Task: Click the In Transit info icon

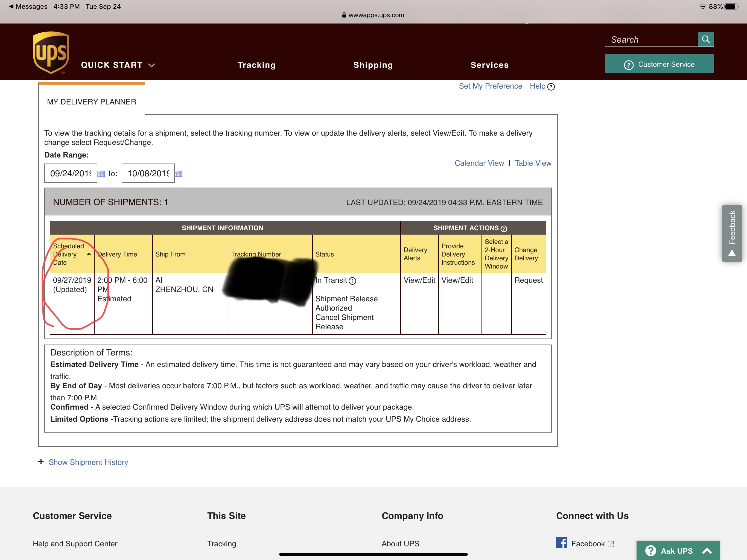Action: point(352,281)
